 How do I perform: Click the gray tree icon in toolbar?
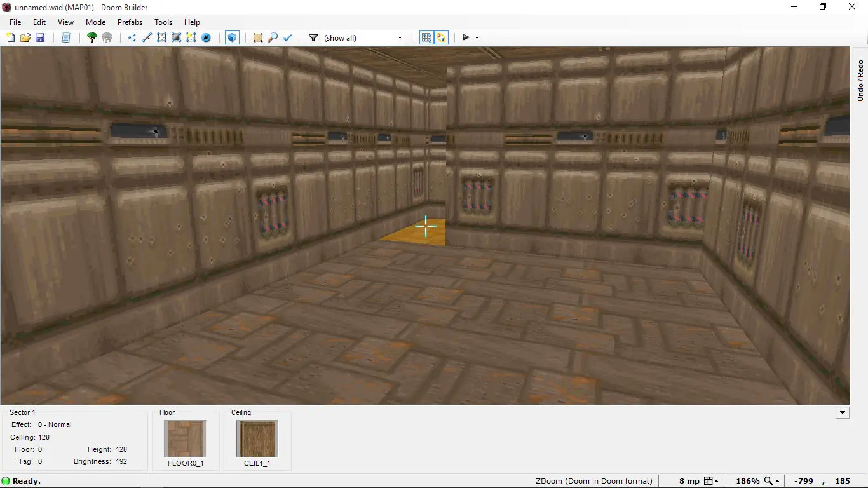(x=107, y=38)
